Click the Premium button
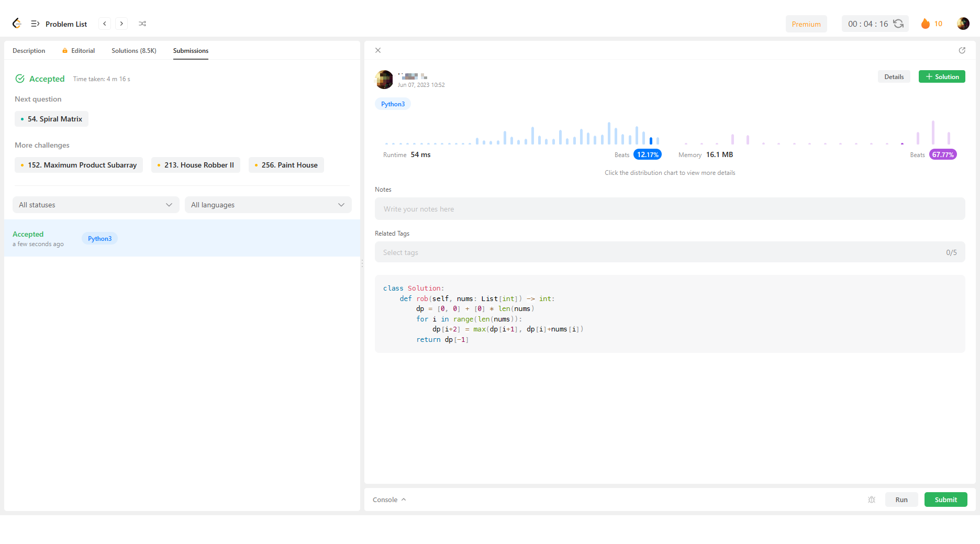The image size is (980, 544). click(806, 24)
